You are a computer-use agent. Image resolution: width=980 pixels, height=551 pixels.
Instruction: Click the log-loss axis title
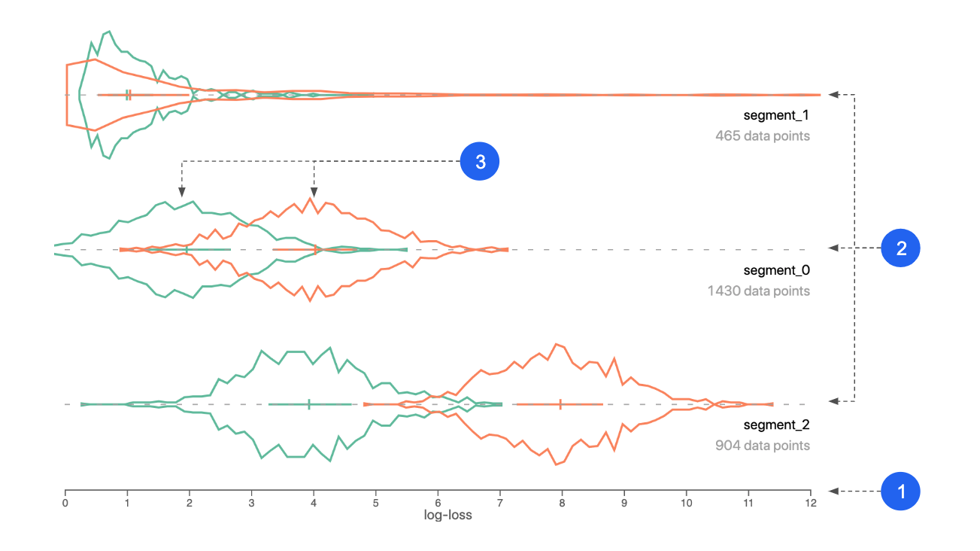pos(448,516)
